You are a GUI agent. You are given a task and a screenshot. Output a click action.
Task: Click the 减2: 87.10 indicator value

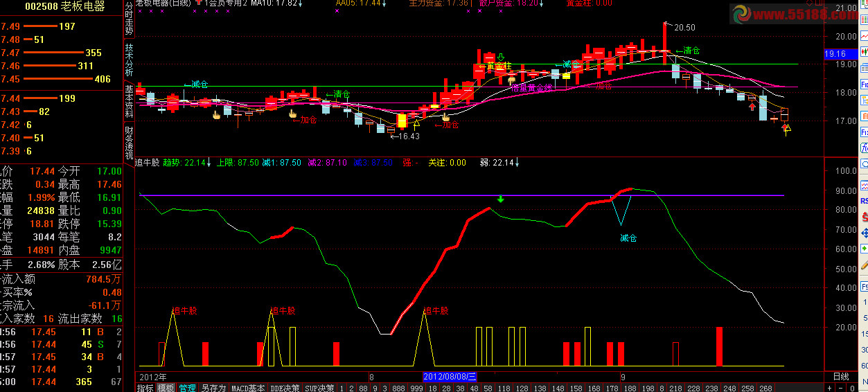click(327, 163)
